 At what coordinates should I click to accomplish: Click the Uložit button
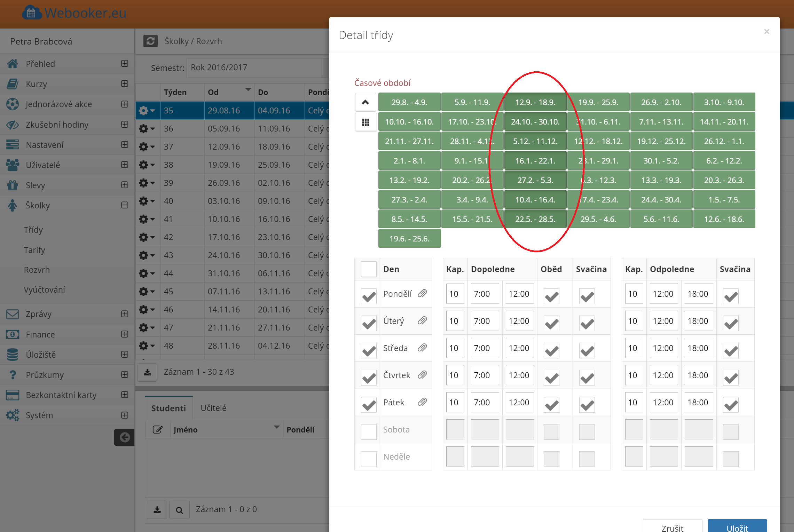click(737, 527)
